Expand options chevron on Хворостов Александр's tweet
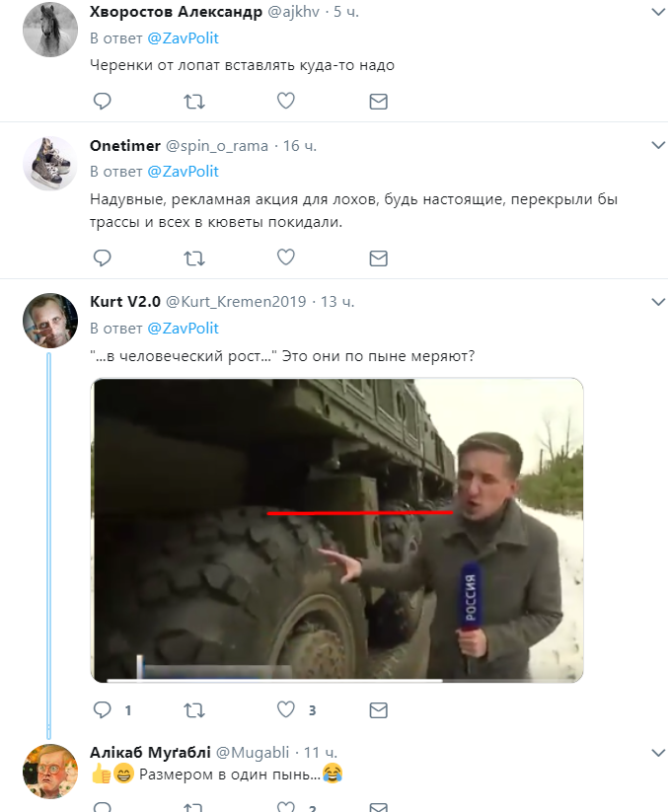Image resolution: width=668 pixels, height=812 pixels. click(x=658, y=12)
